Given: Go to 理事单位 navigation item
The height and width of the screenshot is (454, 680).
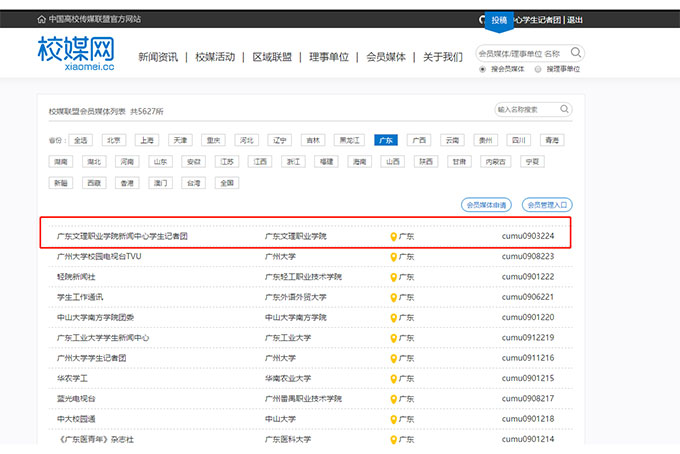Looking at the screenshot, I should point(329,57).
